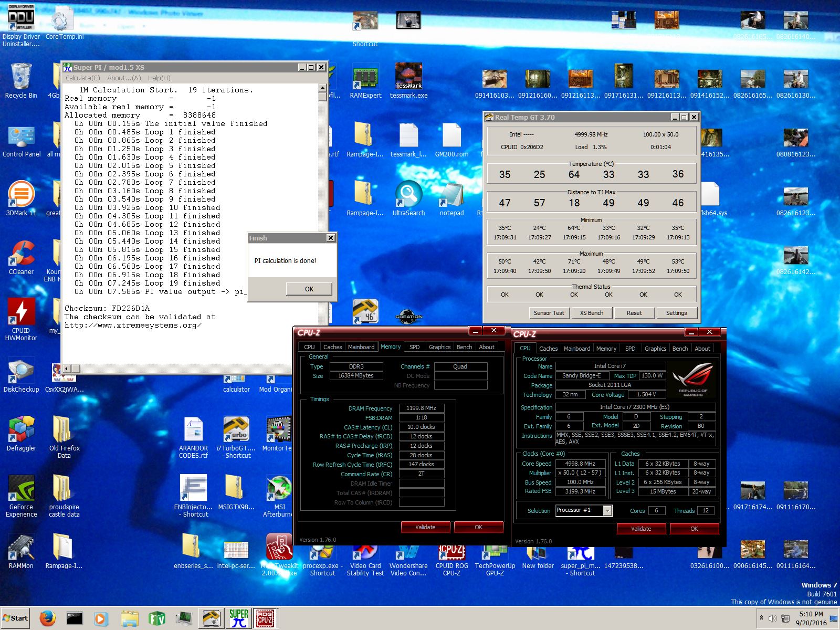Image resolution: width=840 pixels, height=630 pixels.
Task: Open the CPUID HWMonitor shortcut
Action: point(21,319)
